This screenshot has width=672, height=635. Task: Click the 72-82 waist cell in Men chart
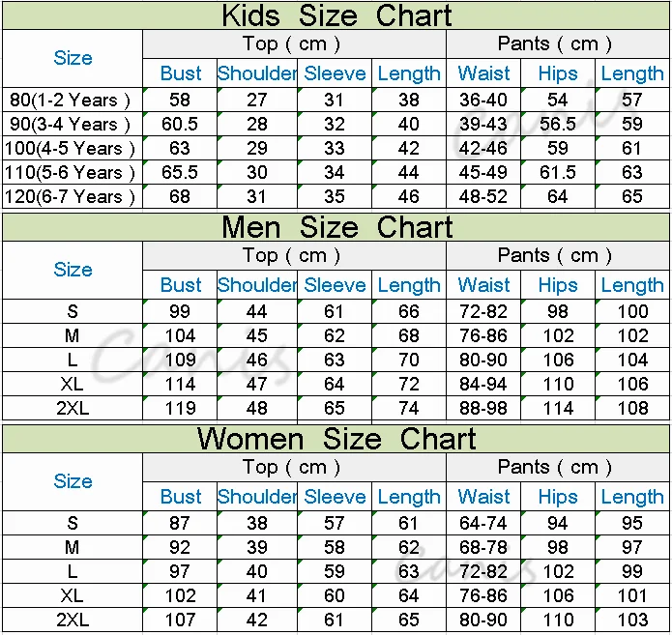(x=483, y=311)
